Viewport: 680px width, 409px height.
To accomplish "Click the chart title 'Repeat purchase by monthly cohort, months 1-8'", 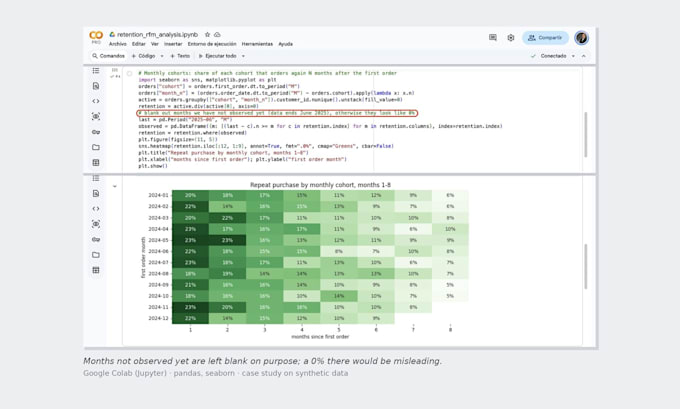I will click(x=320, y=185).
